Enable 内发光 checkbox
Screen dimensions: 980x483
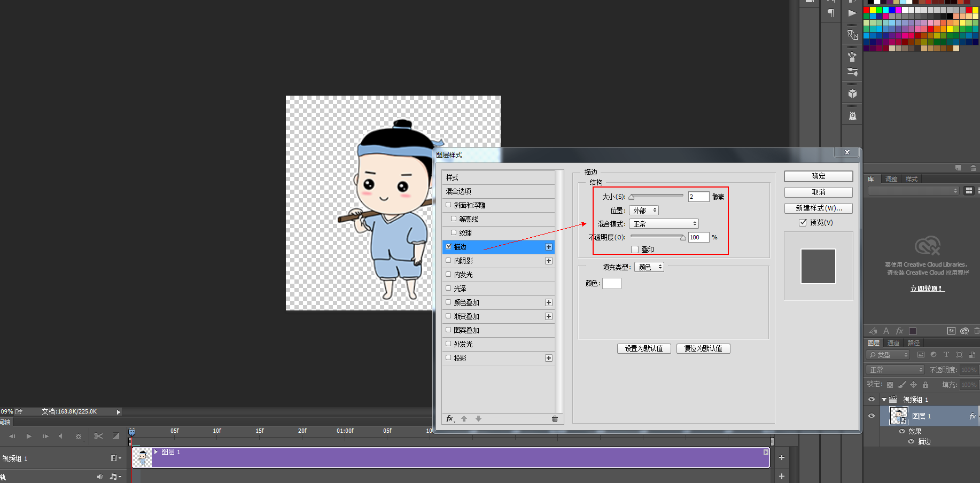click(448, 274)
